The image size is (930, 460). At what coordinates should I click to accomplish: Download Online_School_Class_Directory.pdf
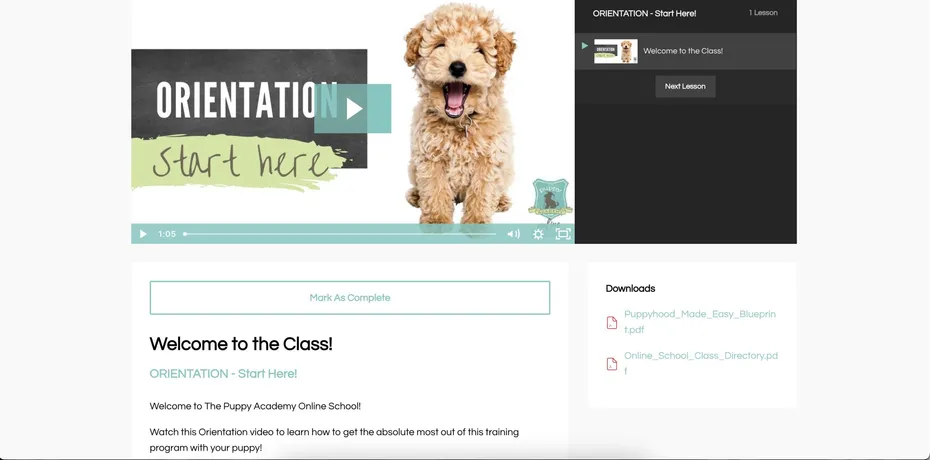coord(700,363)
